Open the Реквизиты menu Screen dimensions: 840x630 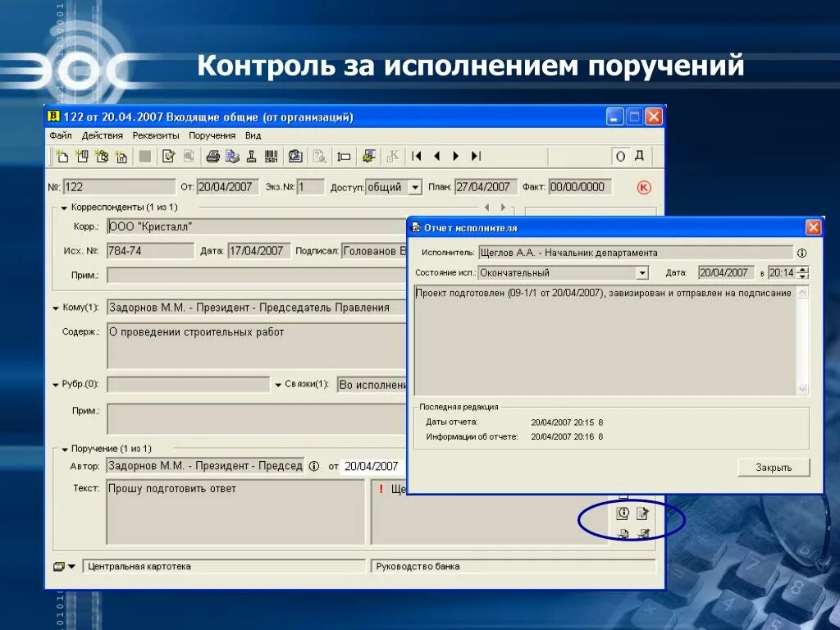tap(156, 135)
